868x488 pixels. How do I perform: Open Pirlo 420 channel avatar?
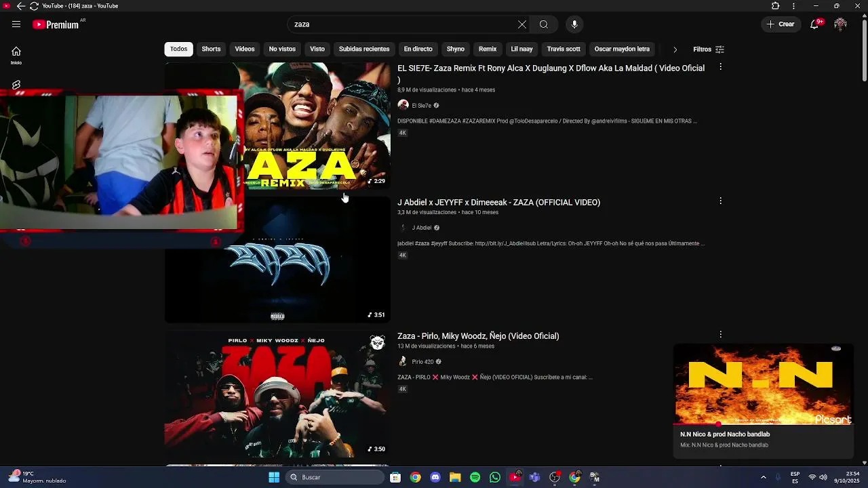tap(403, 361)
